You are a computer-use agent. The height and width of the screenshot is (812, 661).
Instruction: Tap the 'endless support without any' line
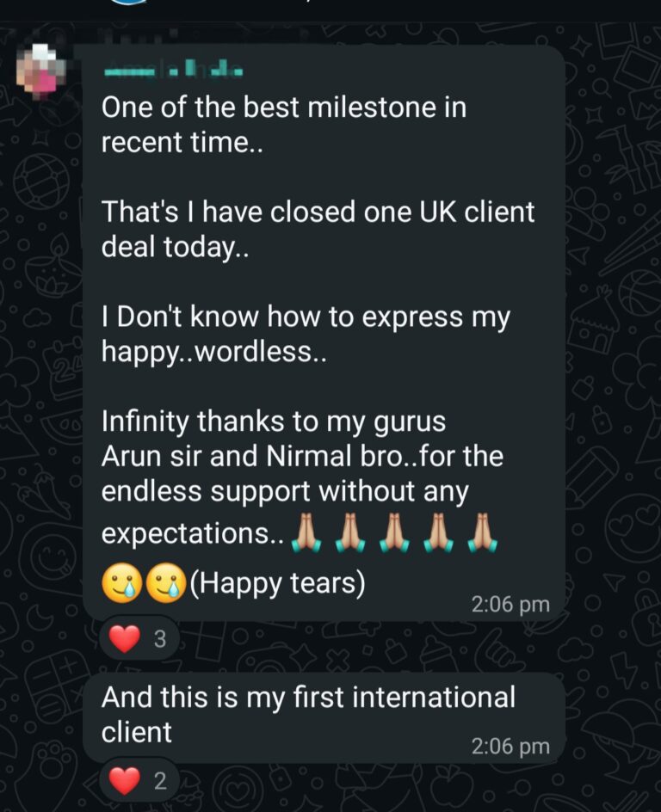point(285,491)
